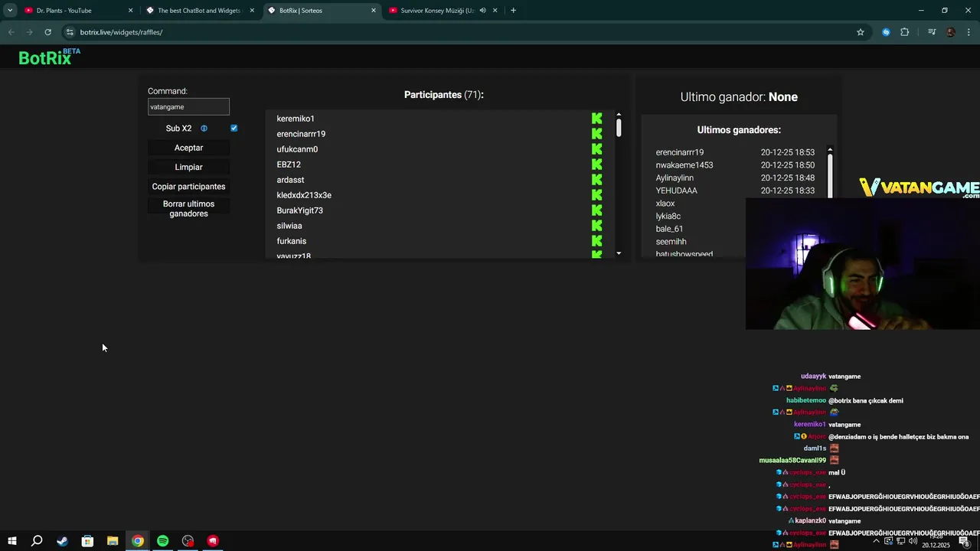
Task: Mute the Survivor Konsey Müziği tab audio
Action: point(482,11)
